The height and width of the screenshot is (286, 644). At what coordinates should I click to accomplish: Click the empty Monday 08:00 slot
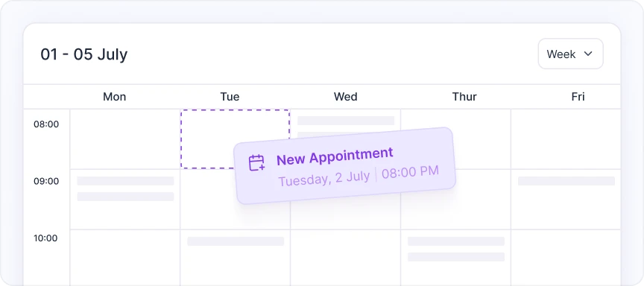[125, 139]
